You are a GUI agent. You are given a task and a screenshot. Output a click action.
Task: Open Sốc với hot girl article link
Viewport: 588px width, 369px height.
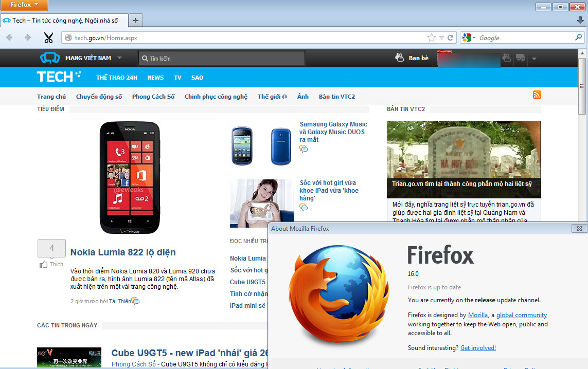pos(329,190)
